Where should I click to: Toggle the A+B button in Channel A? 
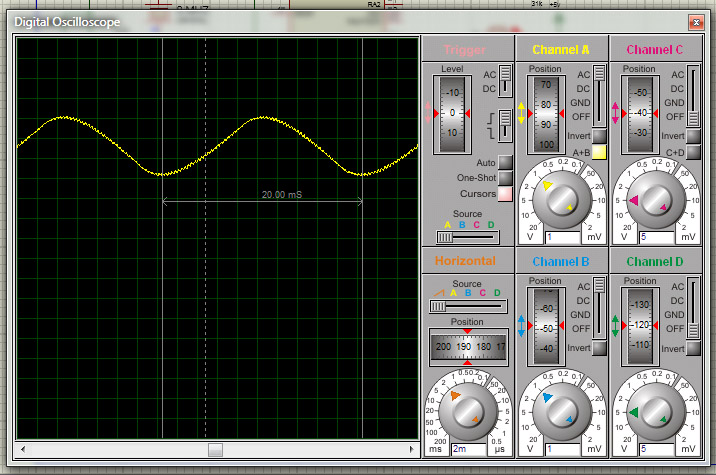pyautogui.click(x=599, y=152)
